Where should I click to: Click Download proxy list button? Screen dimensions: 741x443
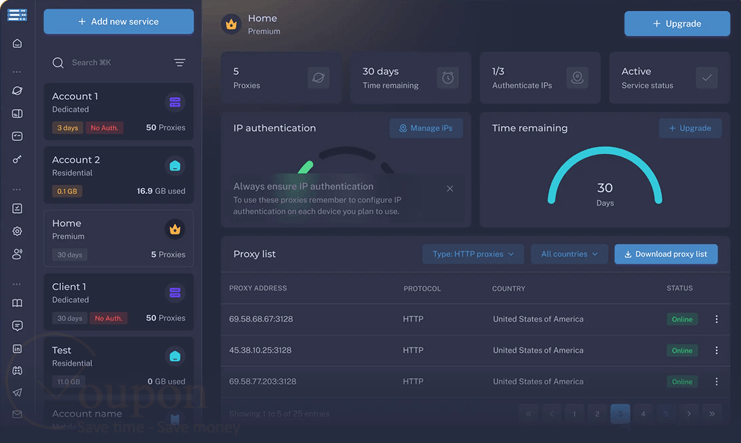pyautogui.click(x=666, y=254)
